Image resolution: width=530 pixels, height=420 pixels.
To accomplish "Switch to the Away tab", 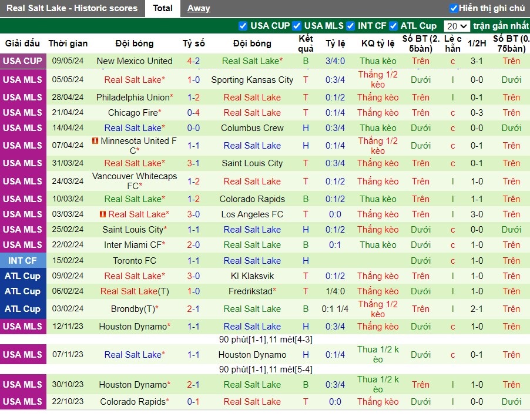I will 199,8.
